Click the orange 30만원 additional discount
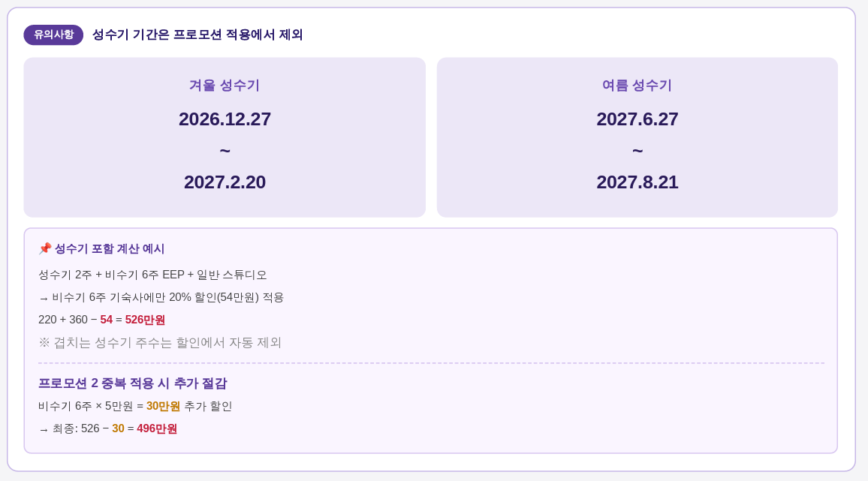The image size is (868, 481). (163, 406)
